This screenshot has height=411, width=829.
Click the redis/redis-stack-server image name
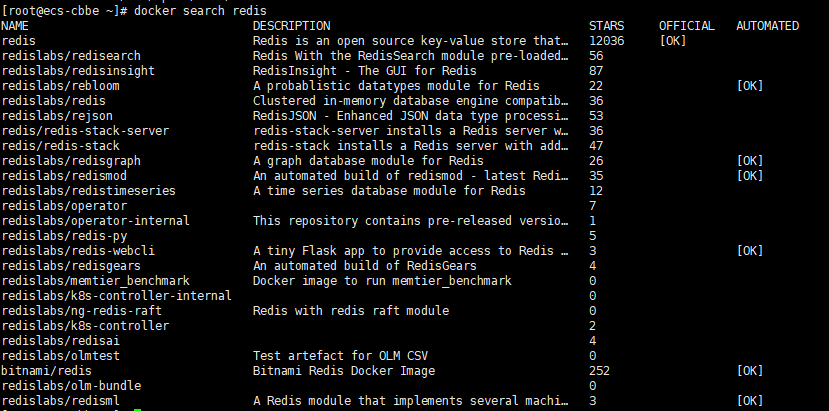point(85,131)
